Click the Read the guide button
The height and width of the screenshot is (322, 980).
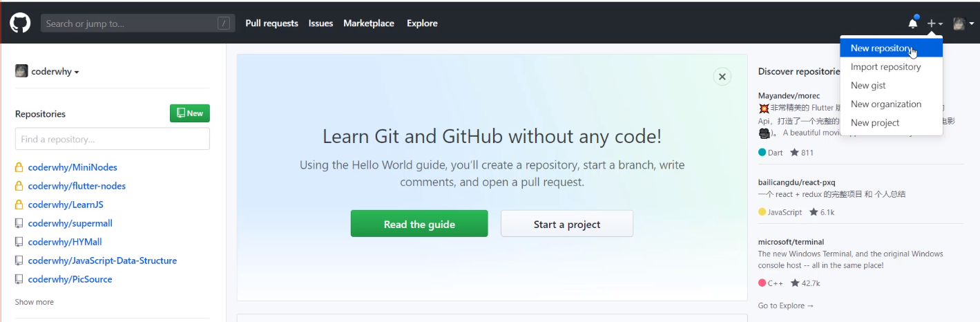click(x=419, y=224)
